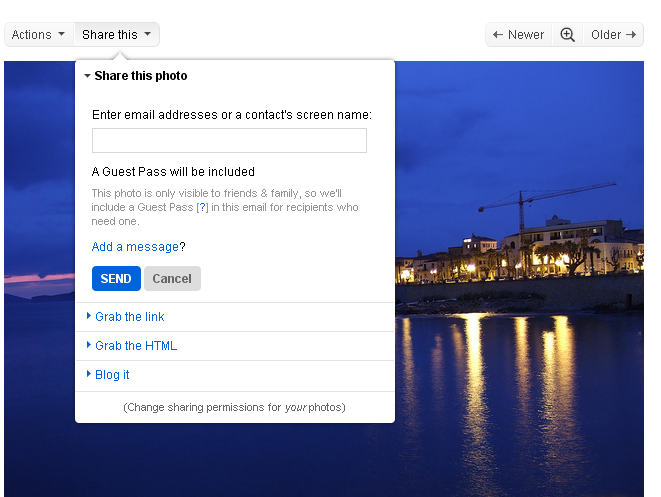This screenshot has width=661, height=497.
Task: Focus the email addresses input field
Action: [229, 140]
